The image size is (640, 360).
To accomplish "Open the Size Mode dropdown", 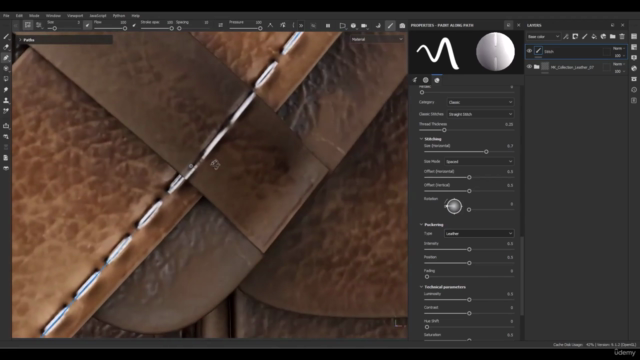I will 479,162.
